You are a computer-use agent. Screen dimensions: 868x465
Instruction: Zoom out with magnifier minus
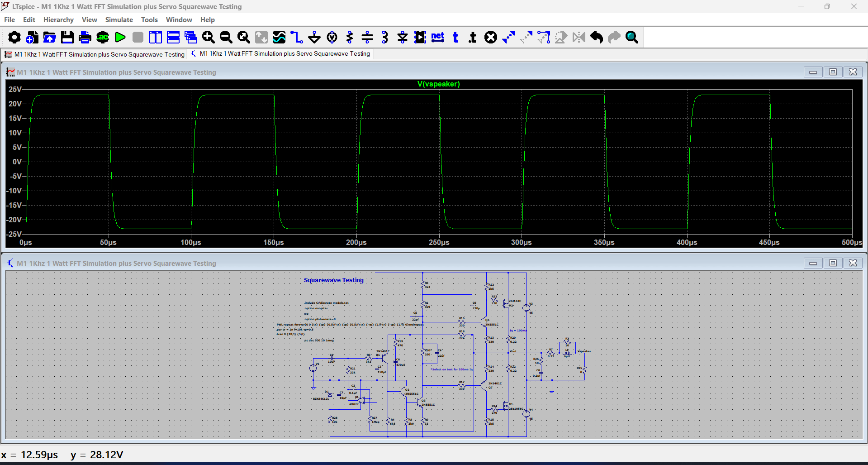coord(226,37)
